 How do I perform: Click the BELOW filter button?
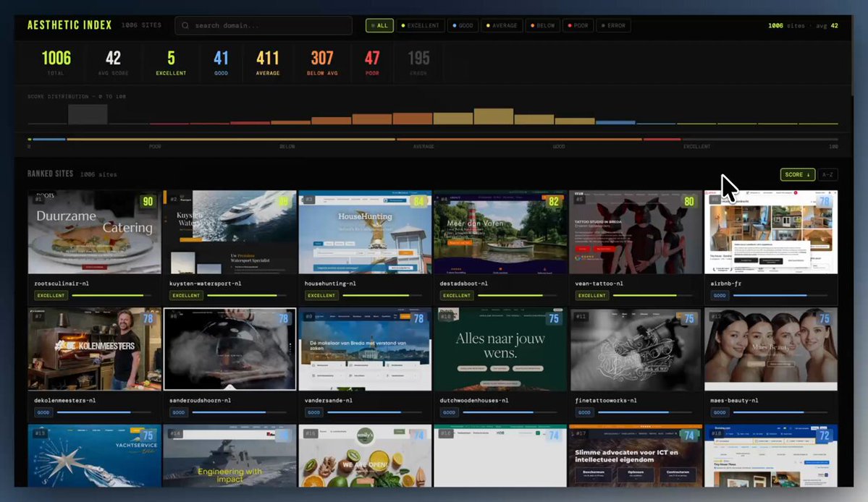click(x=542, y=25)
